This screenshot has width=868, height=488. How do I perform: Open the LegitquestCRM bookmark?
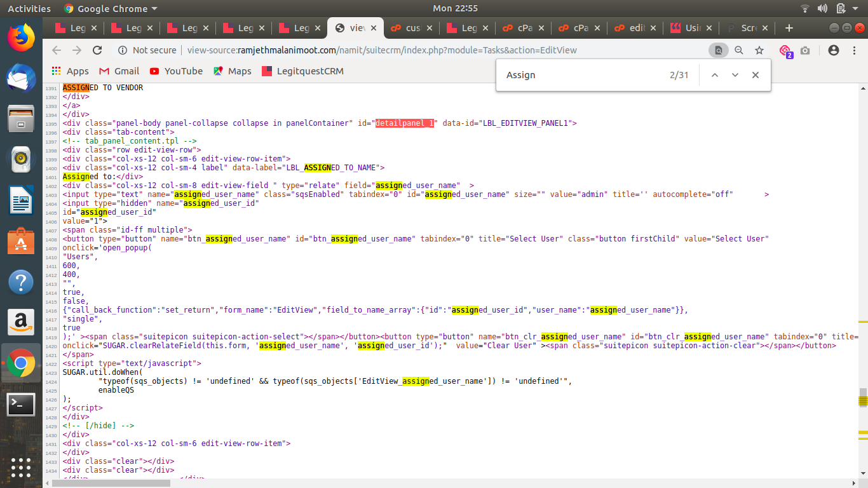click(302, 71)
